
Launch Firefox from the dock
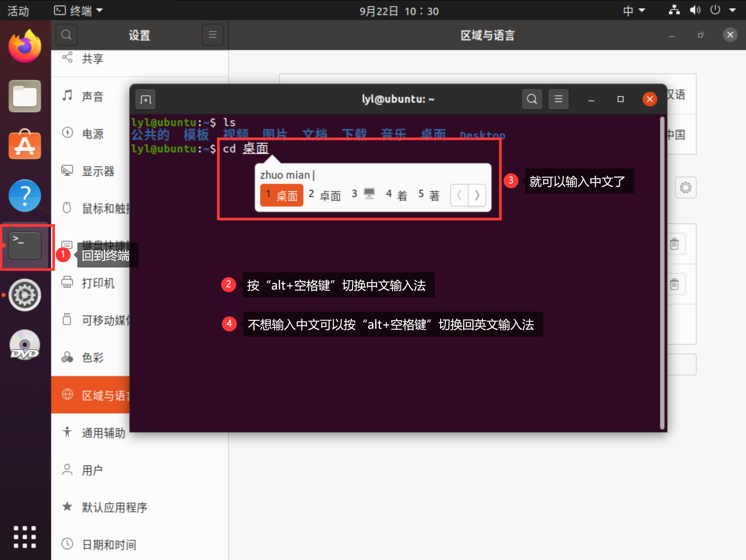click(25, 46)
